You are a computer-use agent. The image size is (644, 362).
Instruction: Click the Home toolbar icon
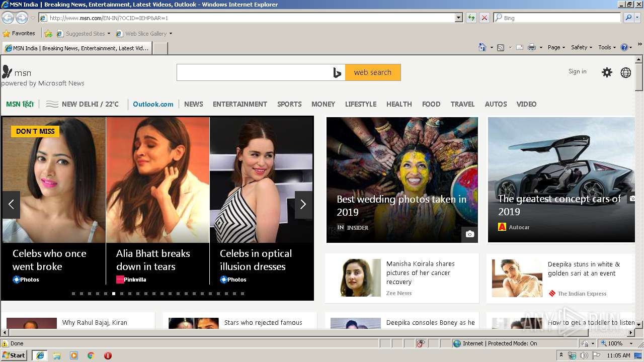coord(482,47)
